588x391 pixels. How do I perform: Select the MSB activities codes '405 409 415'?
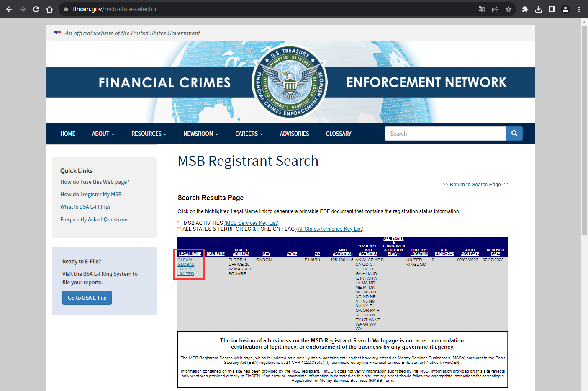(342, 260)
